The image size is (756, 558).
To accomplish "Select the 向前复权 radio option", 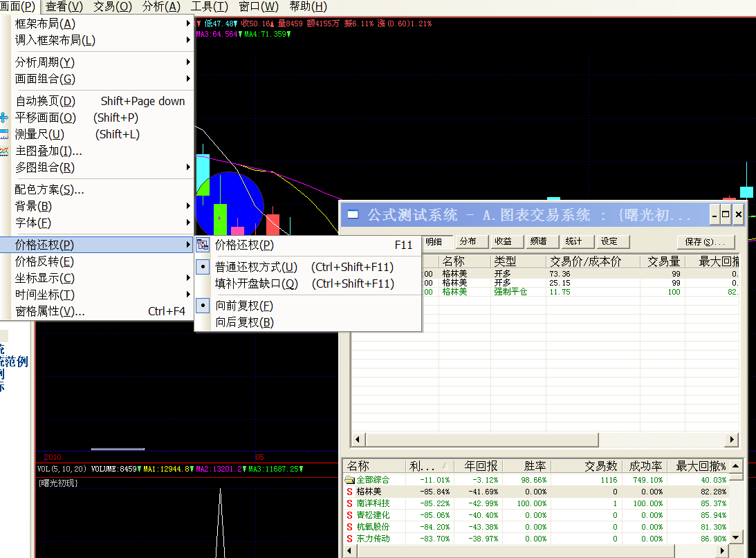I will [203, 306].
